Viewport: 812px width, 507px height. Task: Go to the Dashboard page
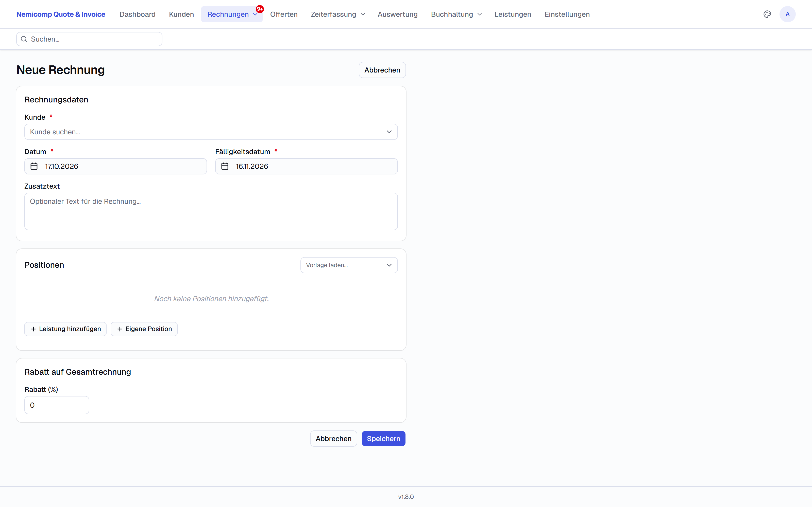(x=138, y=14)
